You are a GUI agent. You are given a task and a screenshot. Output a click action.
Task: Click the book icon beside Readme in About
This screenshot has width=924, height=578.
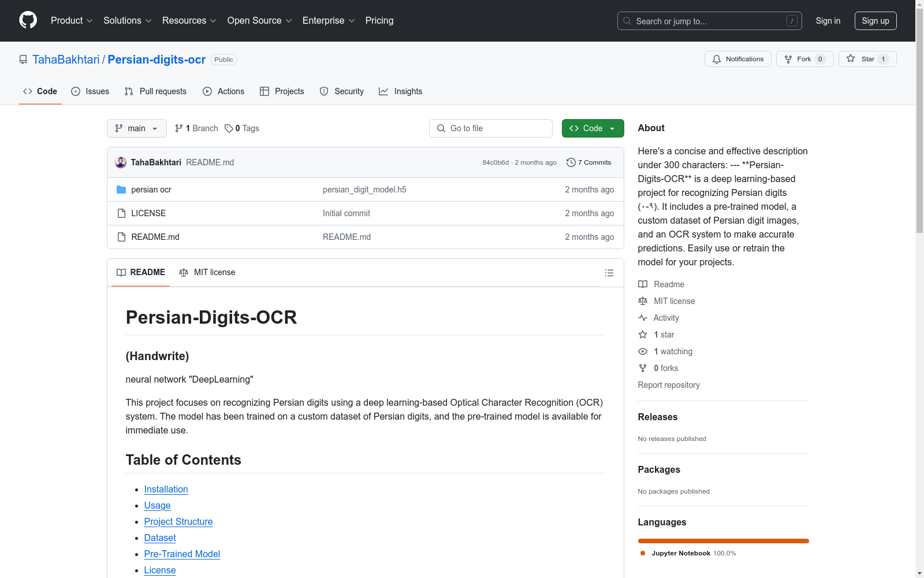coord(643,284)
